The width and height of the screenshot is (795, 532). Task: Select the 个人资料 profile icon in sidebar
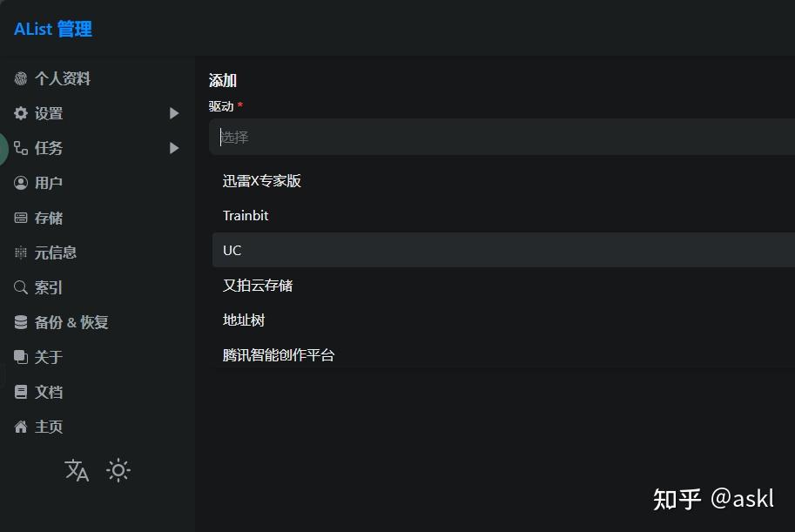point(21,78)
